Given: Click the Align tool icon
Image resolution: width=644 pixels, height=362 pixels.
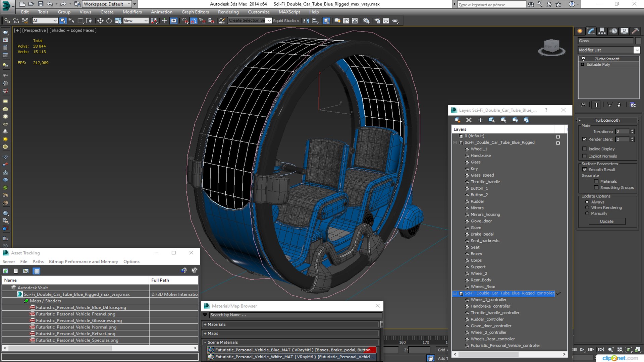Looking at the screenshot, I should tap(315, 21).
